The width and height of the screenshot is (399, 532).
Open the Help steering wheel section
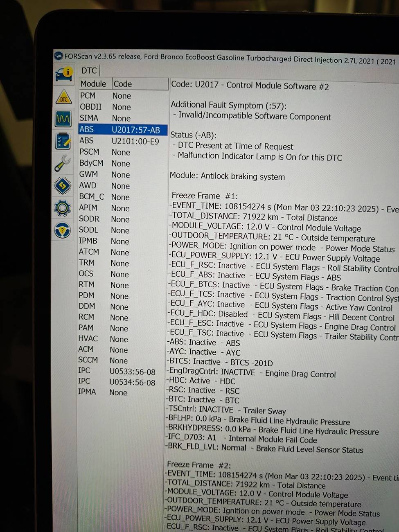coord(62,230)
